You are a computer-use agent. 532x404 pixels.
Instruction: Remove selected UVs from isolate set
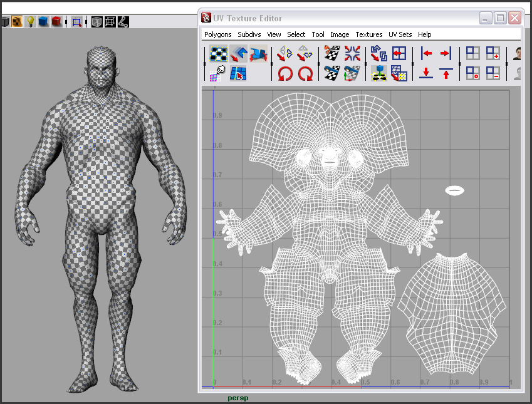point(493,73)
